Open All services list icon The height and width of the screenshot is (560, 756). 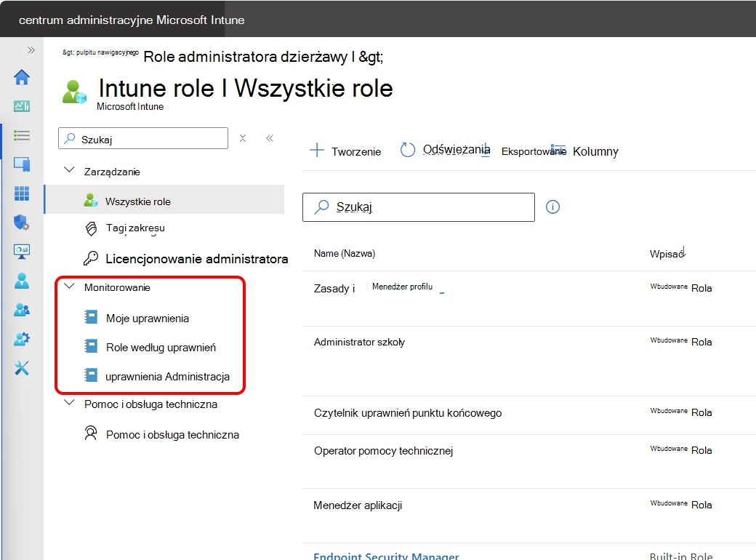point(22,135)
